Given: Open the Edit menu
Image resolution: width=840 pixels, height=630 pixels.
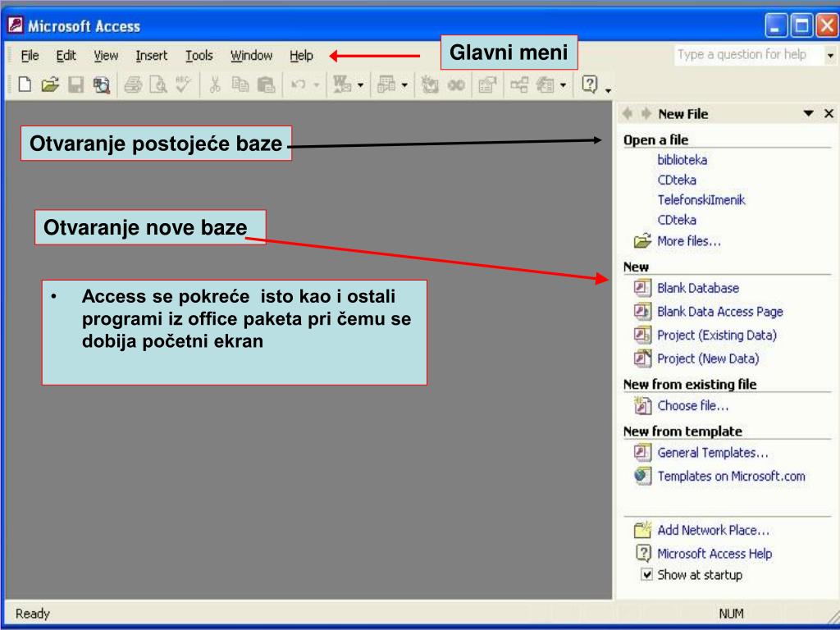Looking at the screenshot, I should [66, 55].
